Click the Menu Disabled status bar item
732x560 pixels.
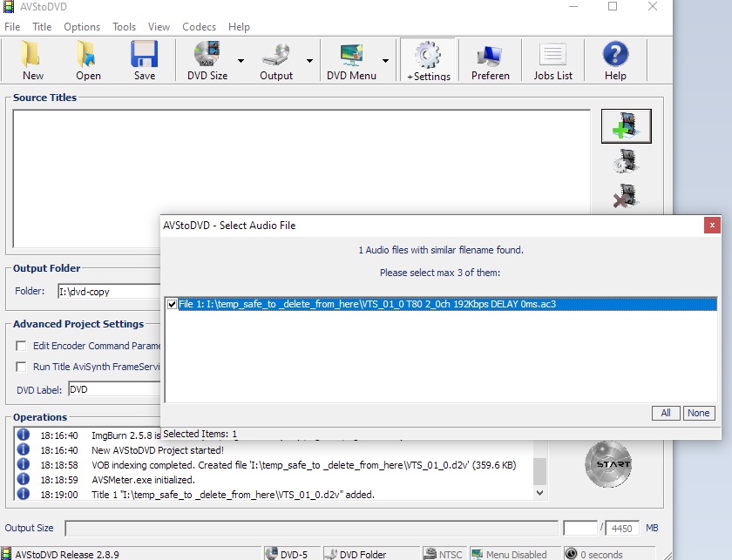tap(515, 554)
